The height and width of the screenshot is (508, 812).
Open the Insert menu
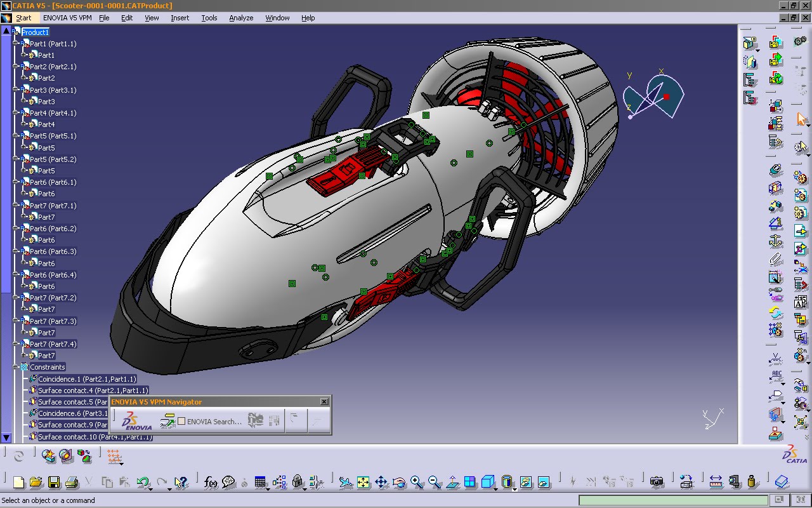180,18
